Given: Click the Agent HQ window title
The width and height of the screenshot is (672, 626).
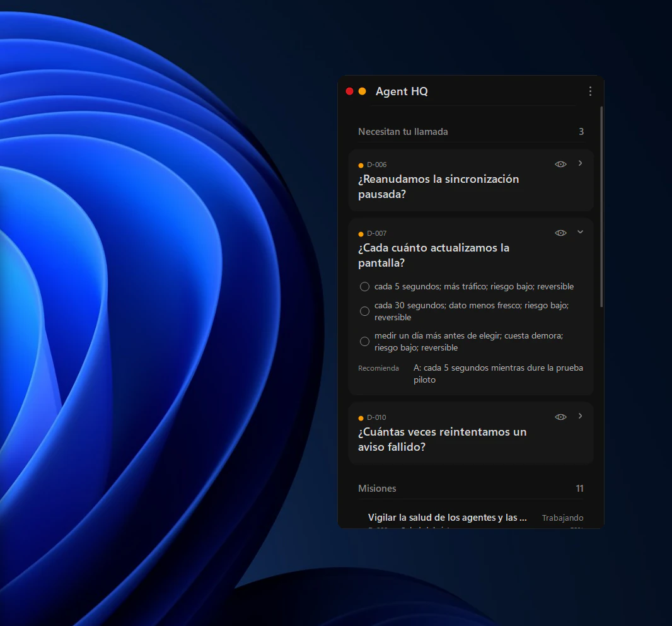Looking at the screenshot, I should click(402, 91).
